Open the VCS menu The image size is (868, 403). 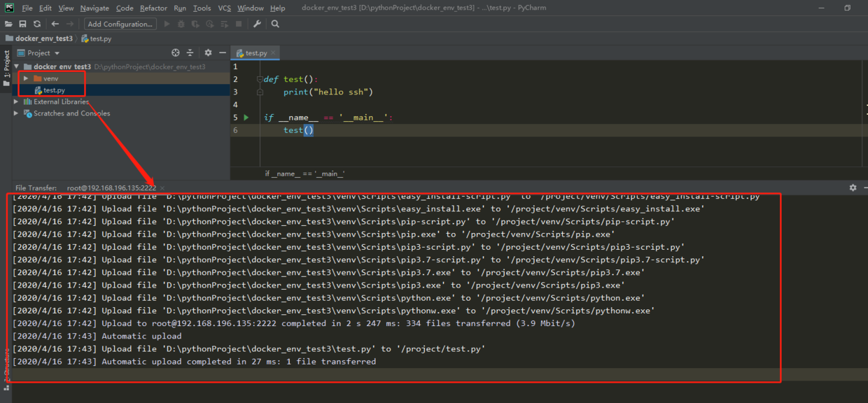224,8
